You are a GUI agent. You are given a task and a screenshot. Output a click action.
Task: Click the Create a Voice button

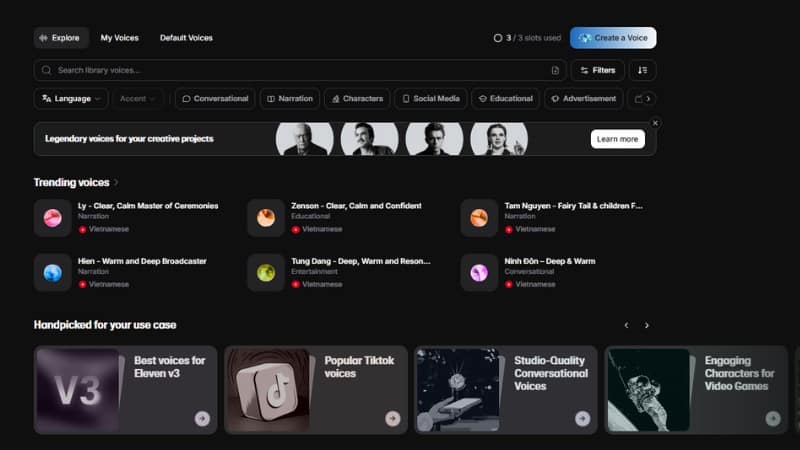(613, 38)
